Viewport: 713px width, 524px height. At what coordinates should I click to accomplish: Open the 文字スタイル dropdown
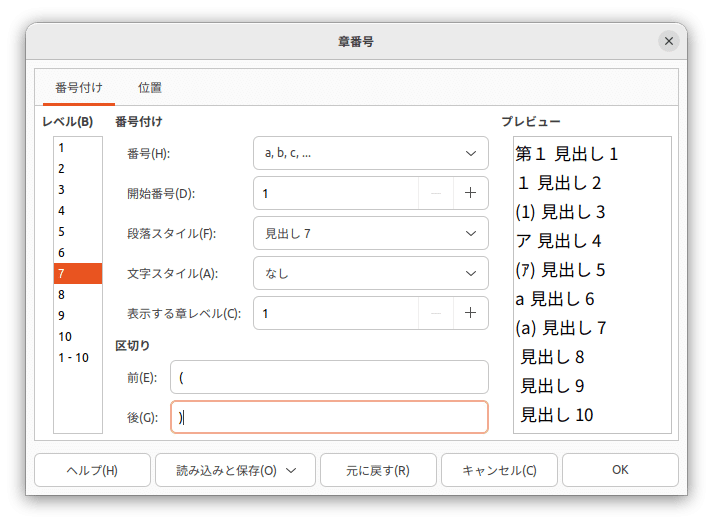pos(370,273)
